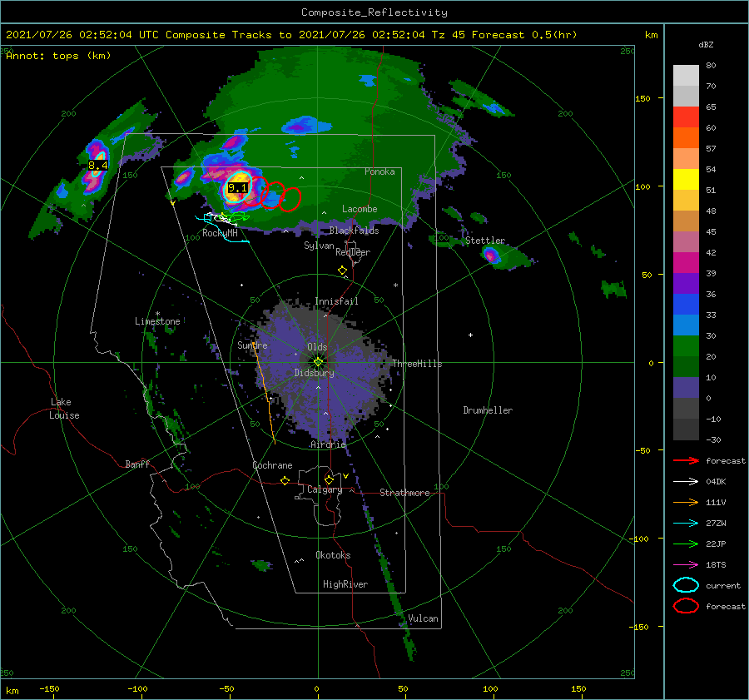Screen dimensions: 749x700
Task: Click the light gray 80-70 dBZ color swatch
Action: 686,76
